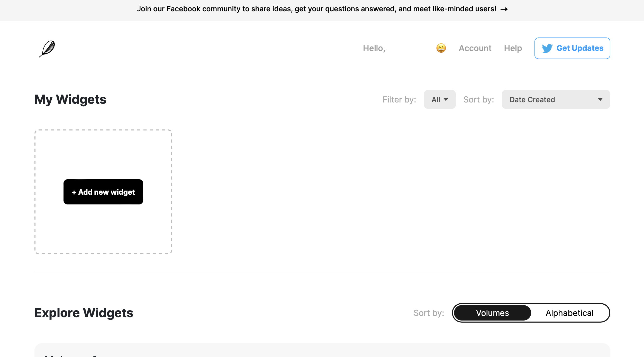The width and height of the screenshot is (644, 357).
Task: Click the Add new widget button
Action: click(x=103, y=192)
